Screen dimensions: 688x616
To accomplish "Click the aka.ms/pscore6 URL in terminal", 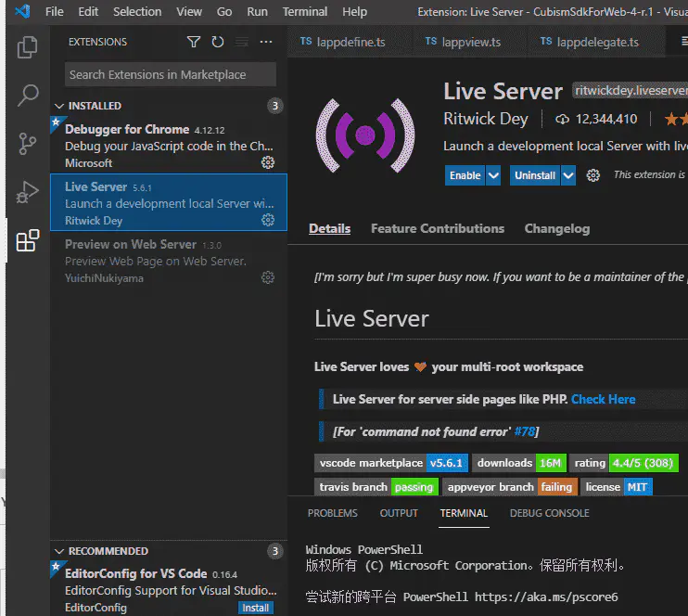I will 546,597.
